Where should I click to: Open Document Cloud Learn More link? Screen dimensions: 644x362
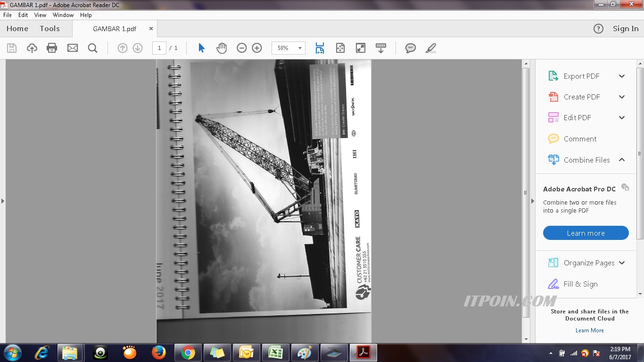[x=590, y=330]
